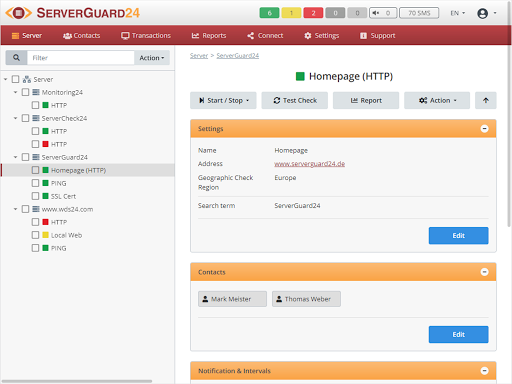Run Test Check with refresh icon button
This screenshot has width=512, height=384.
click(x=295, y=100)
